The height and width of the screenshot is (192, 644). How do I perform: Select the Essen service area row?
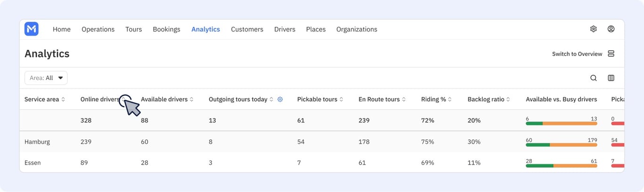click(x=322, y=162)
